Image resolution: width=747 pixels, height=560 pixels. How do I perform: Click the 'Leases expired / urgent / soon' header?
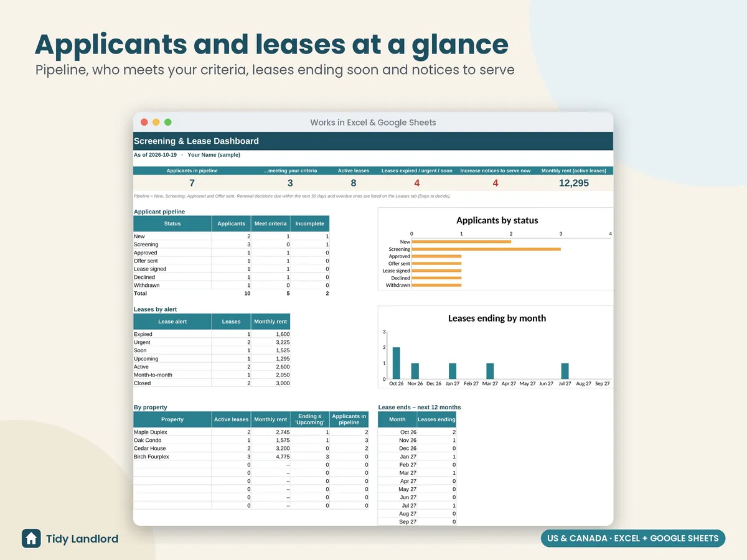coord(417,170)
